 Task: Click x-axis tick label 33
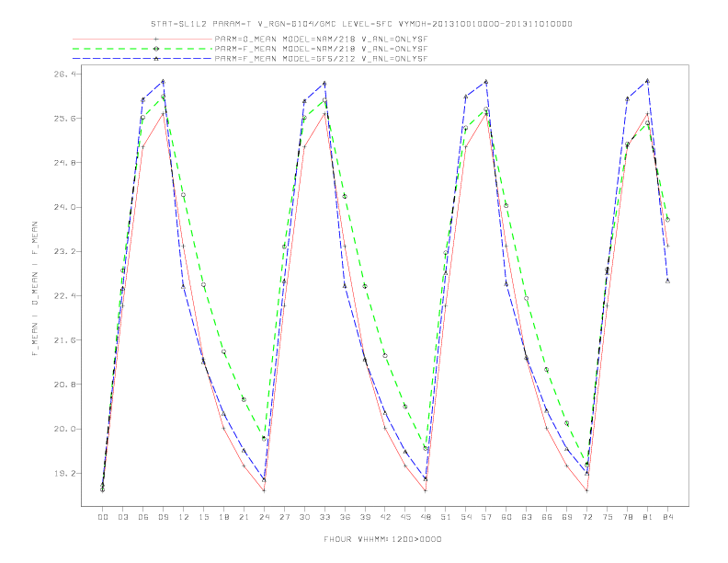[x=324, y=517]
